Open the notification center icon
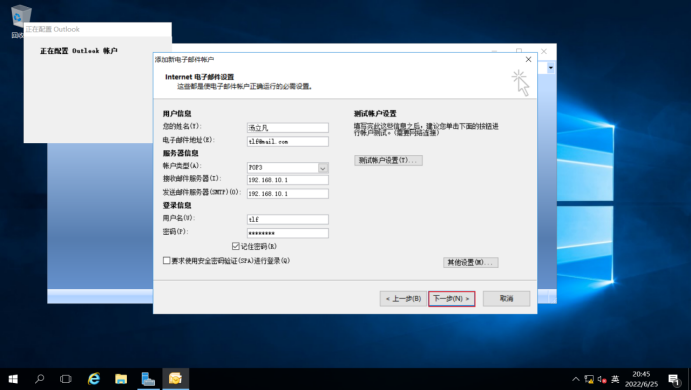Image resolution: width=691 pixels, height=390 pixels. click(673, 379)
